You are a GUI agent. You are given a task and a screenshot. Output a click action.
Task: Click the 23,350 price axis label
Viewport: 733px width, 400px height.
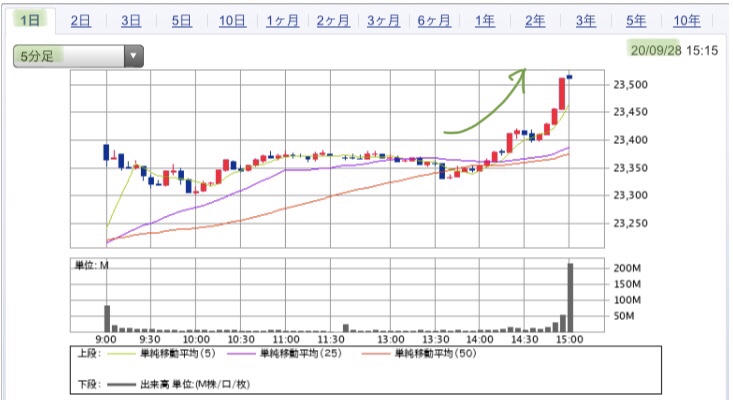pyautogui.click(x=631, y=168)
